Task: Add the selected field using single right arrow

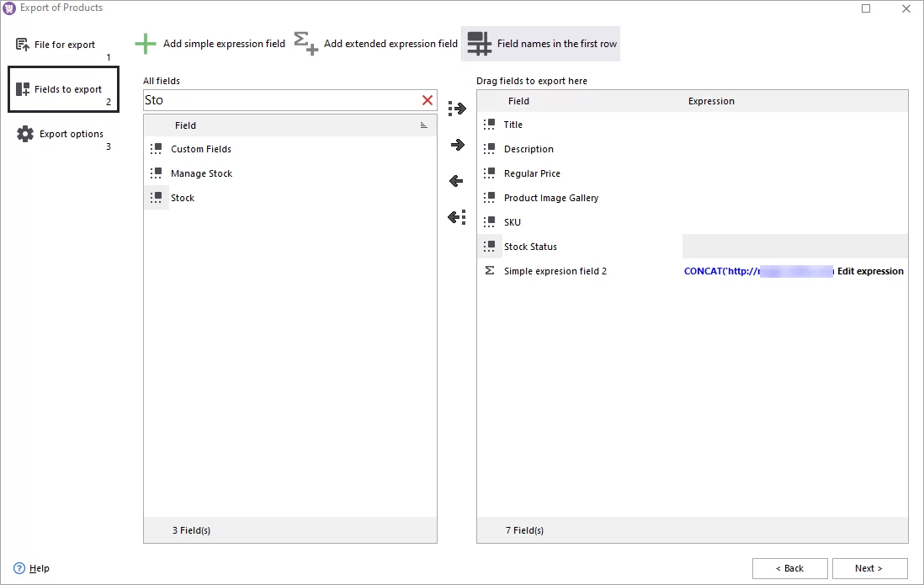Action: click(x=455, y=144)
